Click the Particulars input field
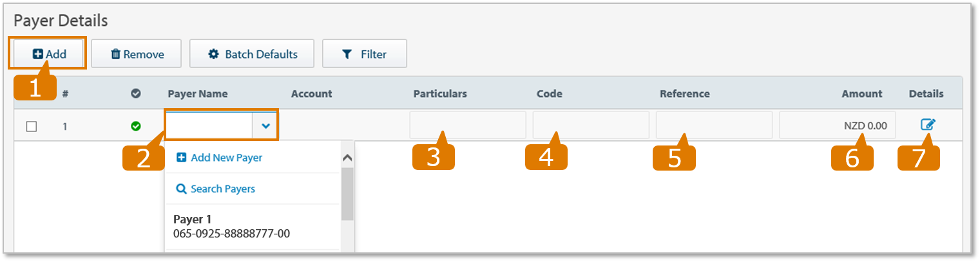Screen dimensions: 980x262 tap(467, 126)
